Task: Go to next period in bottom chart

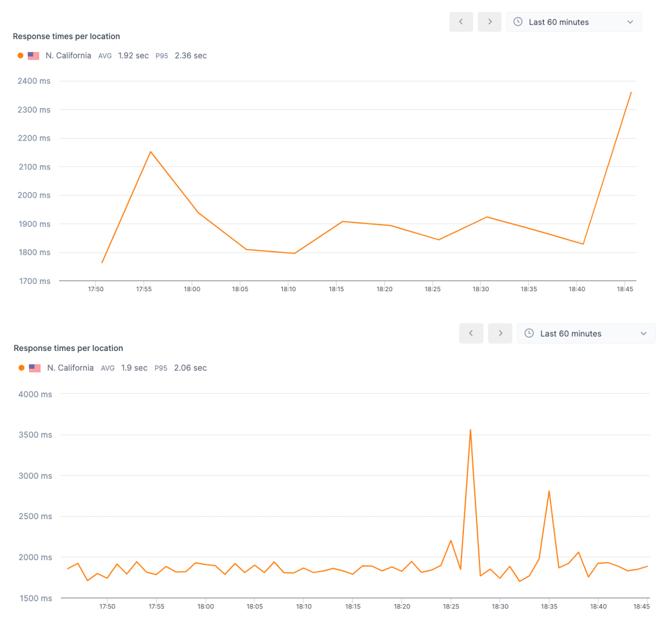Action: (x=500, y=333)
